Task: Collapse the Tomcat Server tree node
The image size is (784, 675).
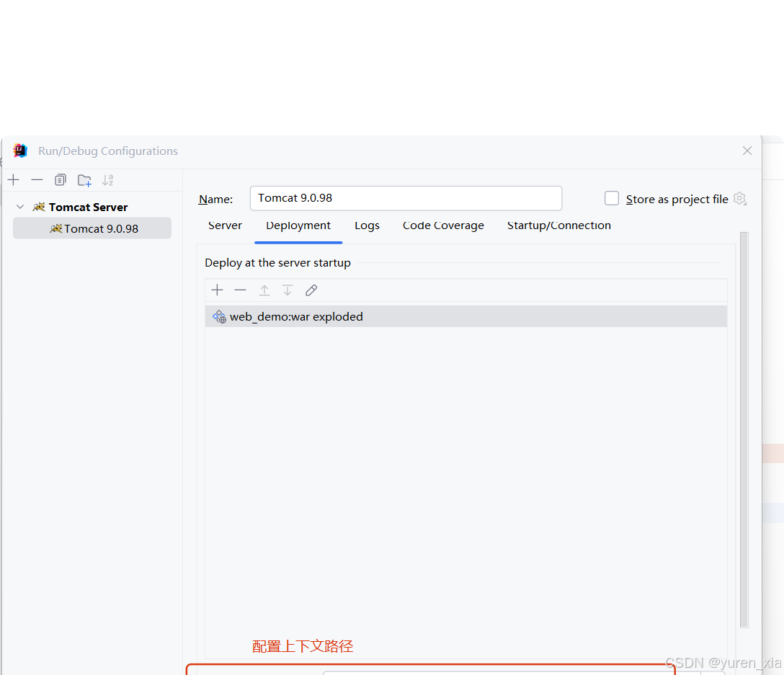Action: (x=20, y=207)
